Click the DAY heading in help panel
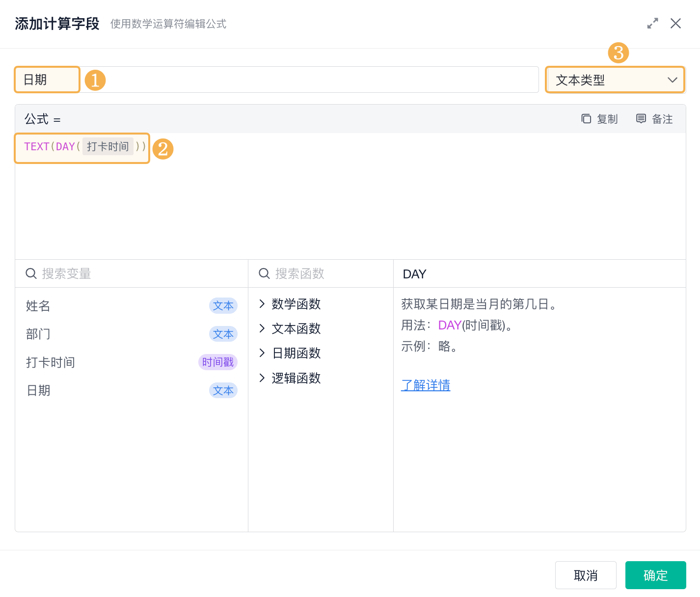Image resolution: width=700 pixels, height=597 pixels. point(414,274)
